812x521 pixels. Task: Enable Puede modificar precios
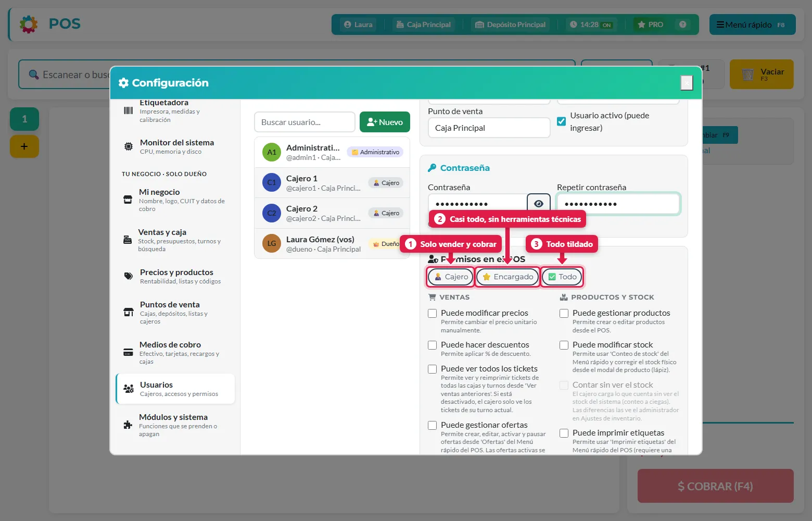(x=432, y=313)
